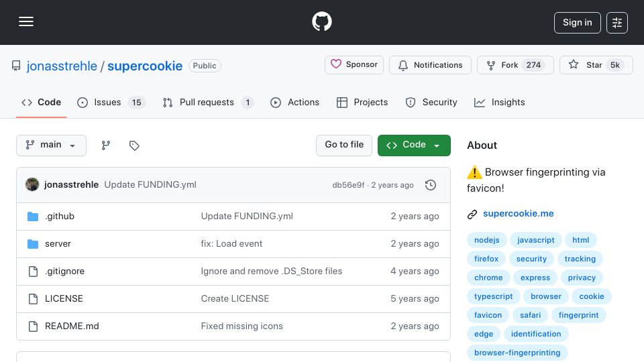Click the Sponsor heart icon

(x=336, y=64)
